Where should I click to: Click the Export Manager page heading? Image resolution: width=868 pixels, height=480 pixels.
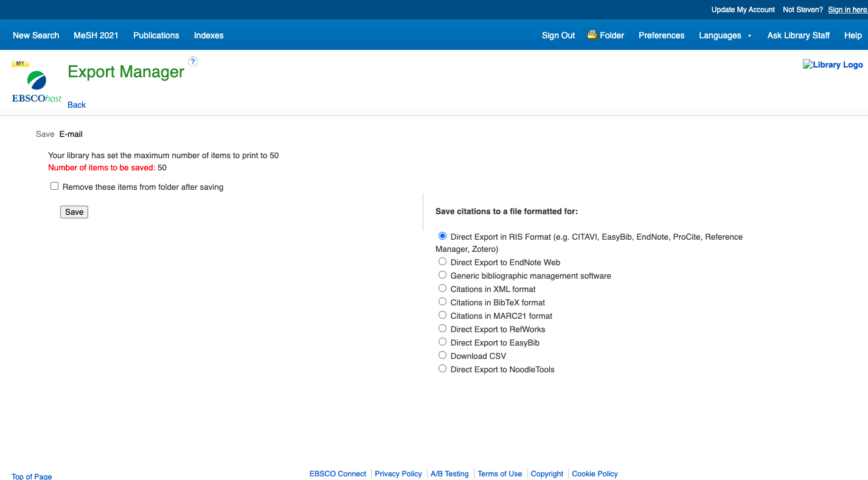coord(126,72)
